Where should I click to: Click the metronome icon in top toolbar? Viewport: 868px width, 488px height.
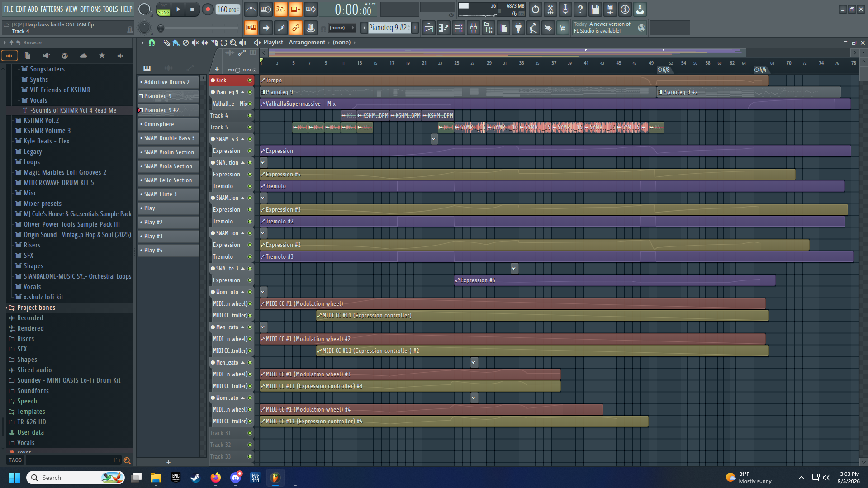click(x=251, y=9)
